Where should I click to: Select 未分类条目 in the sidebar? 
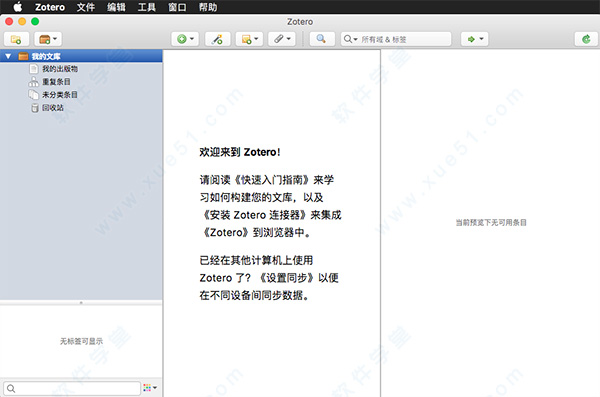click(60, 95)
